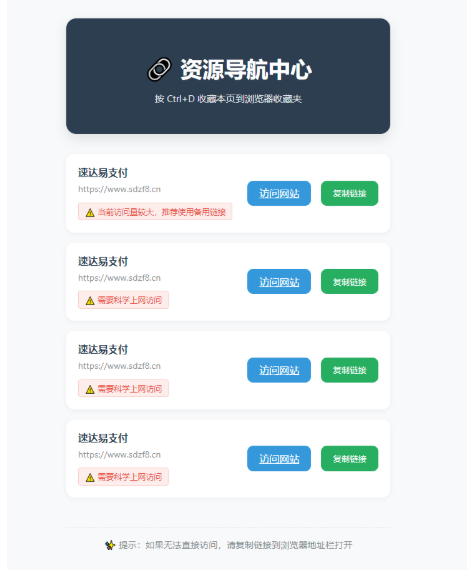
Task: Click 访问网站 in the fourth 速达易支付 card
Action: pyautogui.click(x=279, y=458)
